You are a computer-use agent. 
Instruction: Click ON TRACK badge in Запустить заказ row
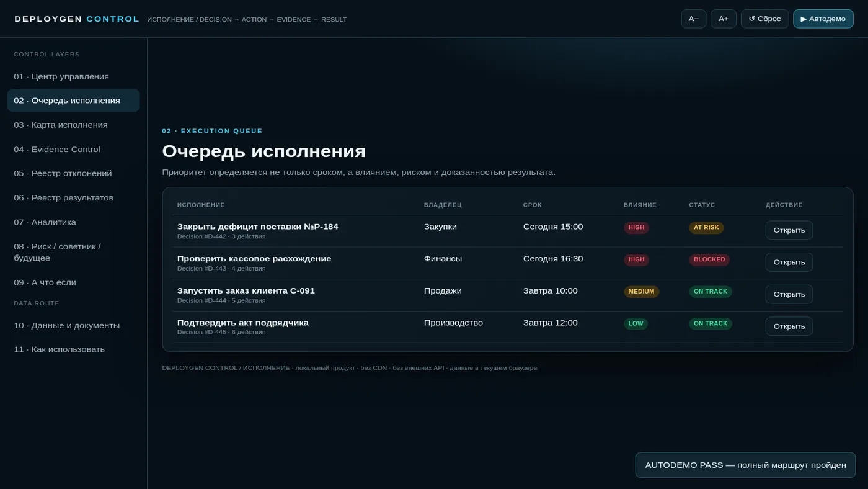click(x=711, y=292)
